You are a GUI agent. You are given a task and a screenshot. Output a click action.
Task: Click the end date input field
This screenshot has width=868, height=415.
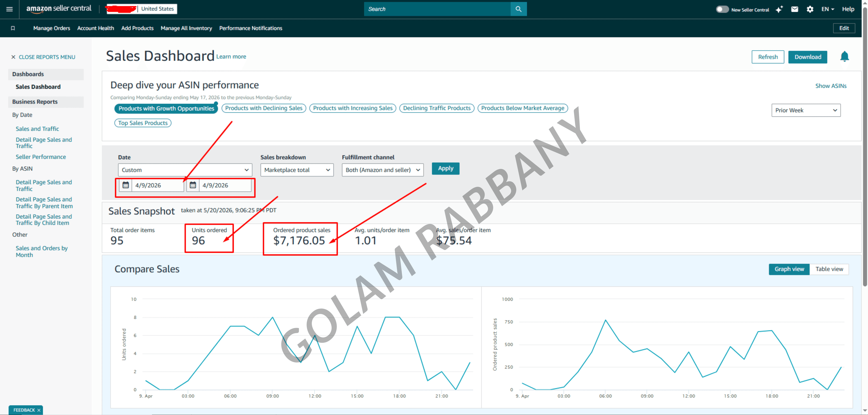(x=225, y=185)
